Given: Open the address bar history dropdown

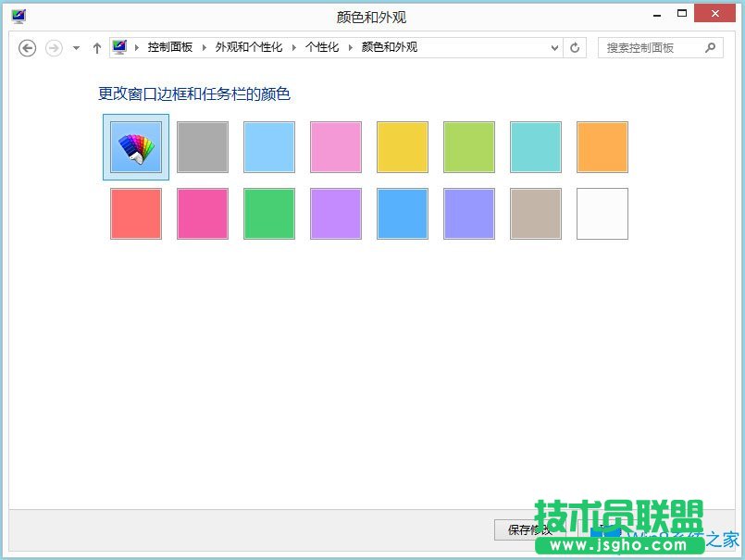Looking at the screenshot, I should (x=553, y=47).
